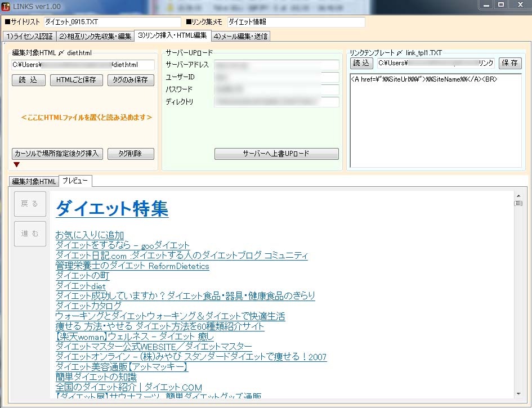Open 全国のダイエット紹介|ダイエット.COM link
The width and height of the screenshot is (532, 408).
coord(129,387)
